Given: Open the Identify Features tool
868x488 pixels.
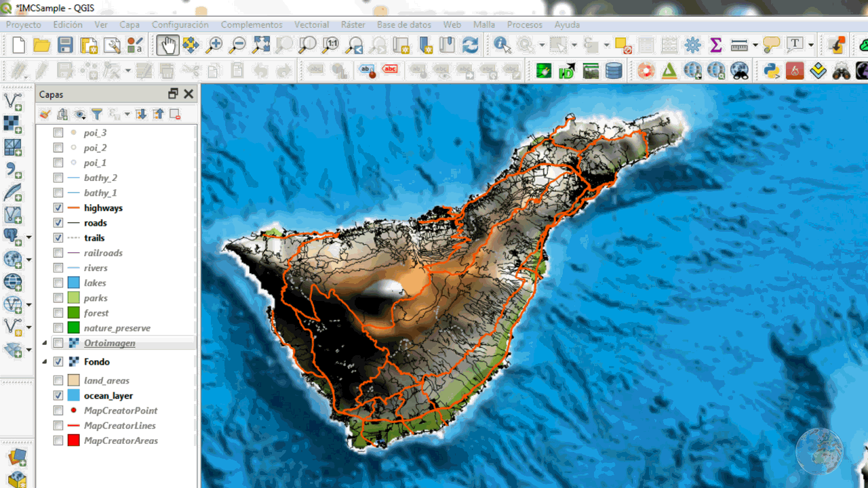Looking at the screenshot, I should point(501,45).
